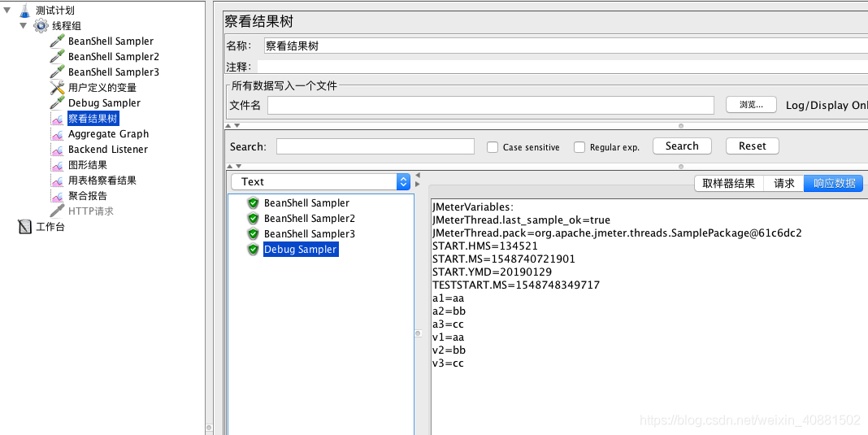Image resolution: width=868 pixels, height=435 pixels.
Task: Enable the Regular exp. checkbox
Action: coord(579,147)
